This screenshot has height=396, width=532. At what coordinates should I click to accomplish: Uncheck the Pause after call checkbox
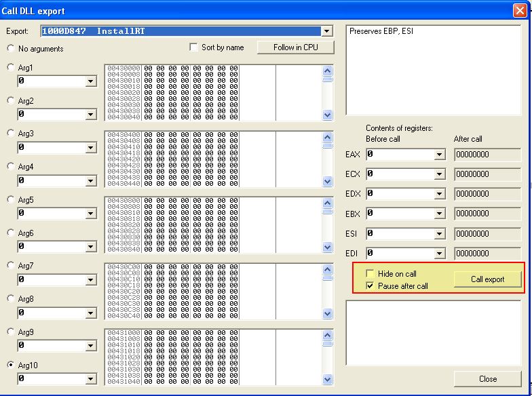click(370, 286)
